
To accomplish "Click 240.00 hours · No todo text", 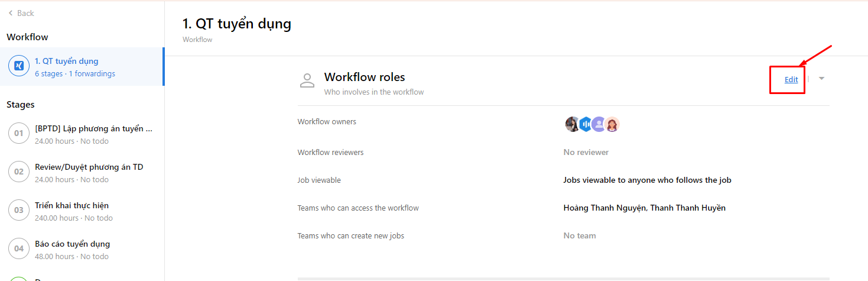I will (74, 218).
